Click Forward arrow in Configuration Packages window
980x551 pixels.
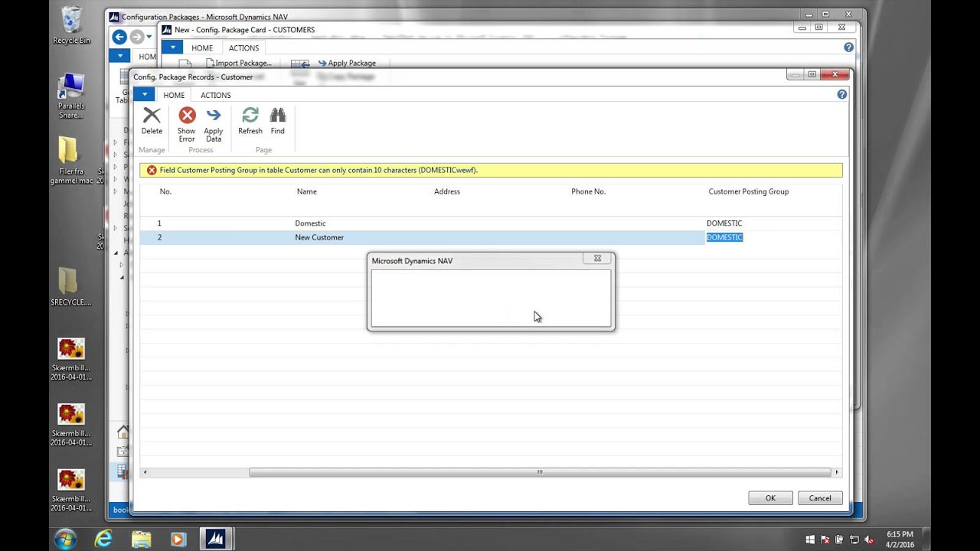pos(136,37)
